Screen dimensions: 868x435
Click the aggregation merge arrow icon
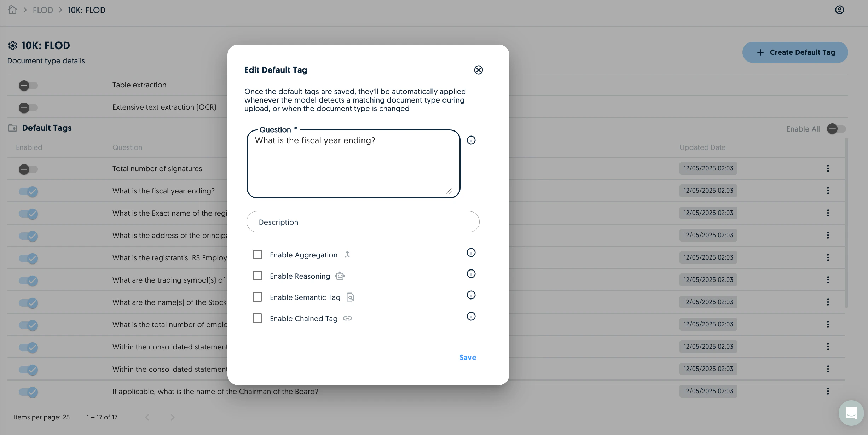tap(347, 254)
